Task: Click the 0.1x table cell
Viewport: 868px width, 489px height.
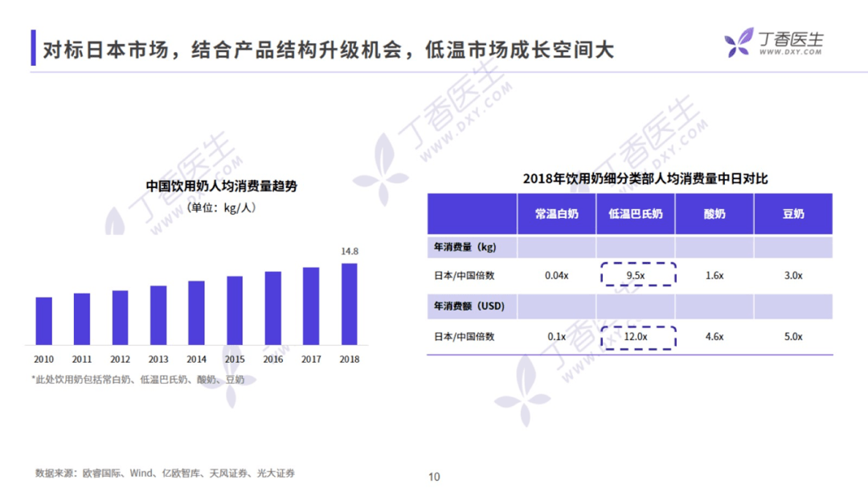Action: 556,337
